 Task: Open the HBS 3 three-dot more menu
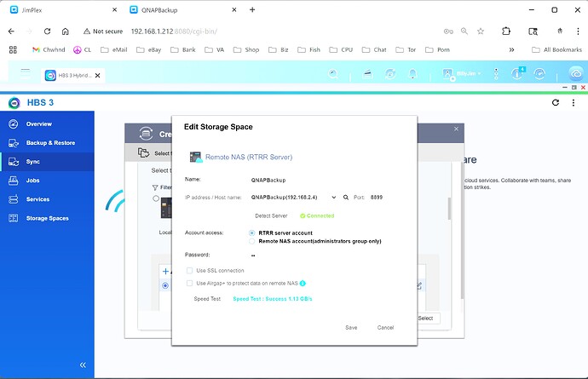[x=573, y=102]
